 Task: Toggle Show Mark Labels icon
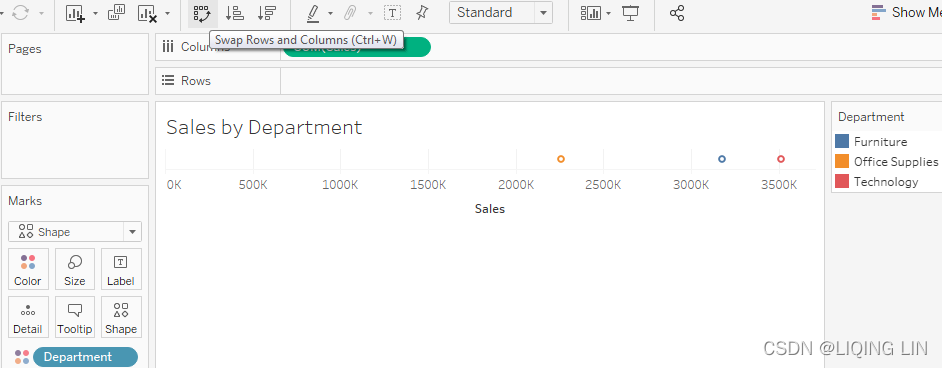[392, 13]
